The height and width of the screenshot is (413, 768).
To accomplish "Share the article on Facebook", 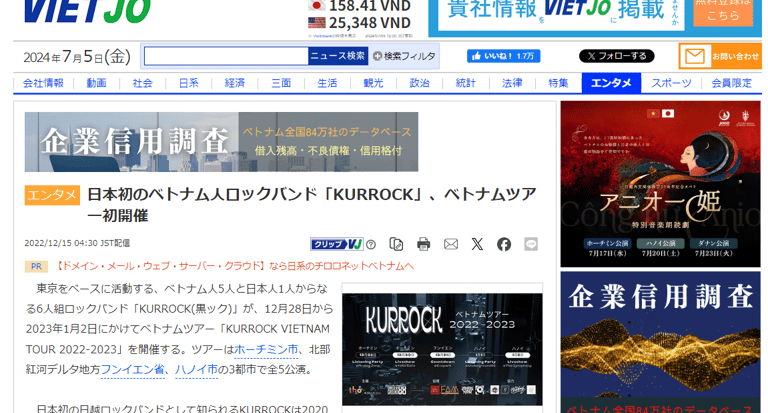I will pos(504,244).
